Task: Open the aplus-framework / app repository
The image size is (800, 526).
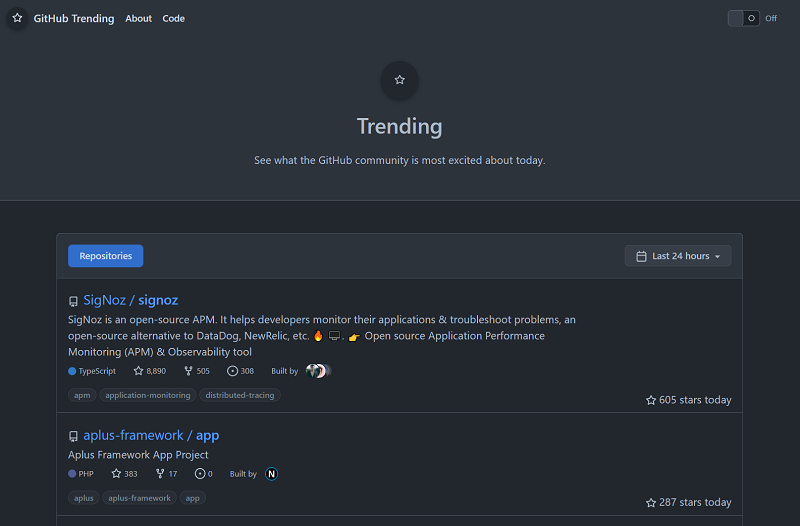Action: pyautogui.click(x=151, y=435)
